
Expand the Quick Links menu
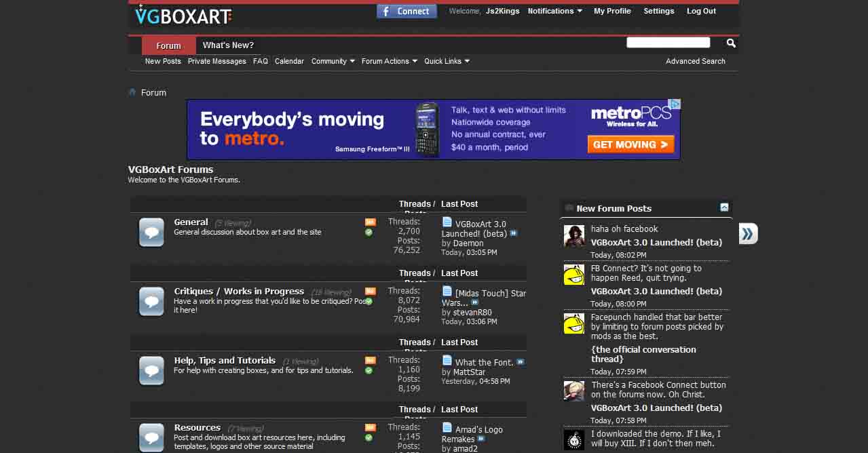click(x=447, y=61)
